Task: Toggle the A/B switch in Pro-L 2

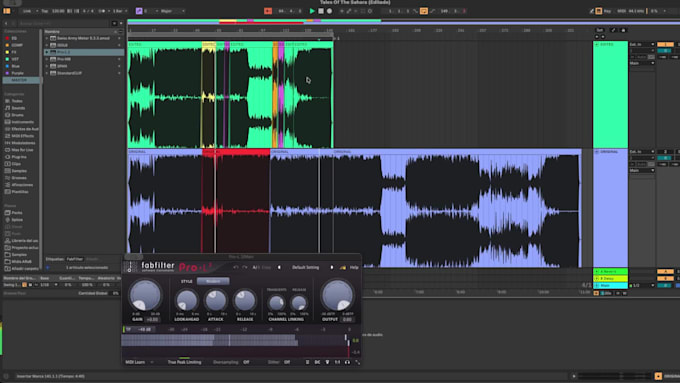Action: coord(256,267)
